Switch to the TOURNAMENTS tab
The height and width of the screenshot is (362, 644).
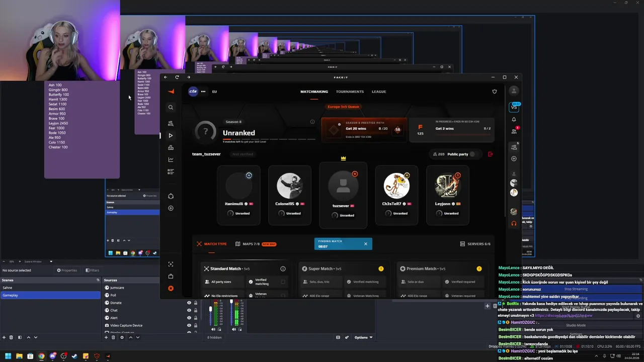[350, 92]
